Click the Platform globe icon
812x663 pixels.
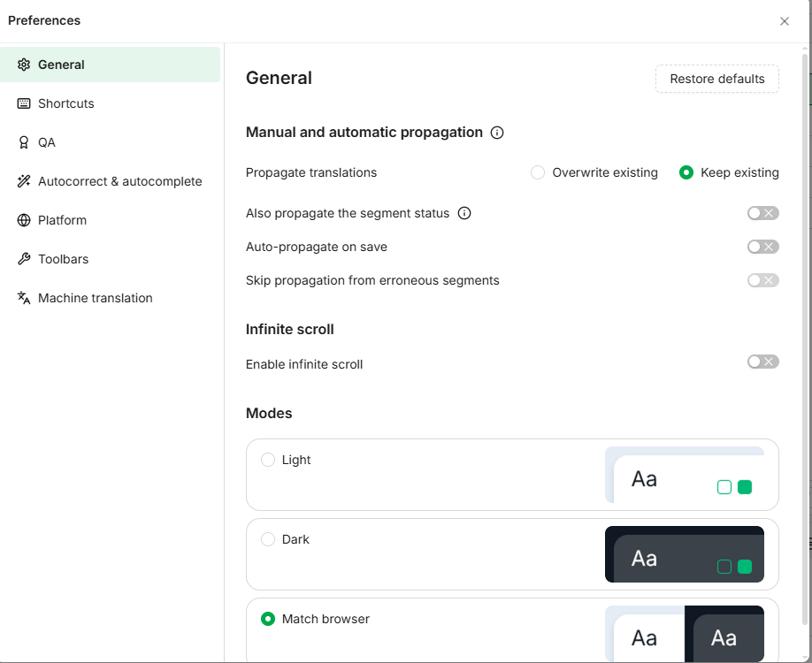pos(24,220)
